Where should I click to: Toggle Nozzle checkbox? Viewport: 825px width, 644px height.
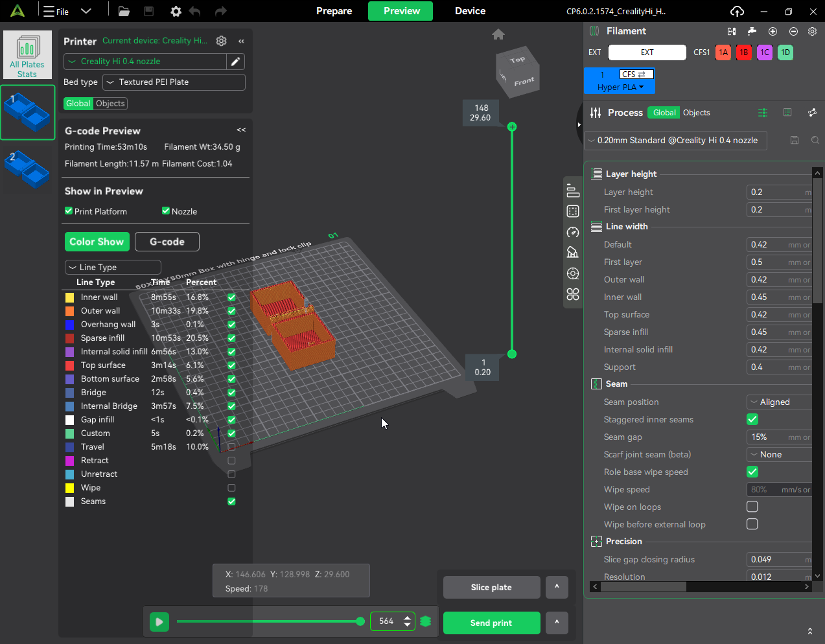coord(166,211)
